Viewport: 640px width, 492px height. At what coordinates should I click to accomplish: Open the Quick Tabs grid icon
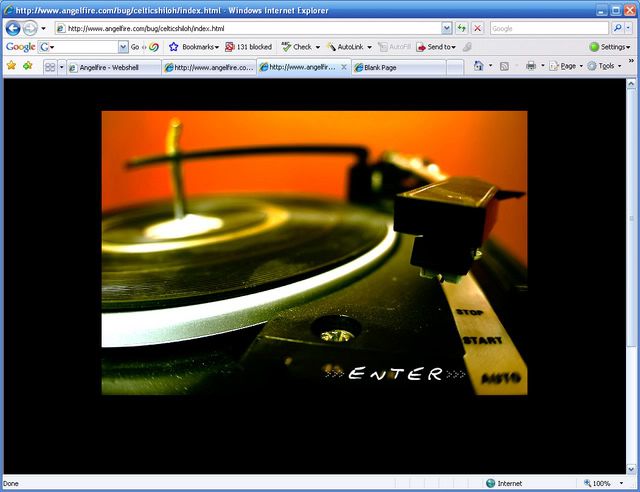coord(49,67)
